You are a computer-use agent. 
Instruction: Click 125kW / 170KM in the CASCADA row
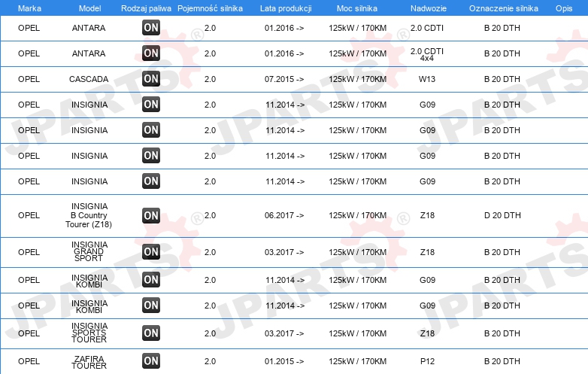pos(357,79)
